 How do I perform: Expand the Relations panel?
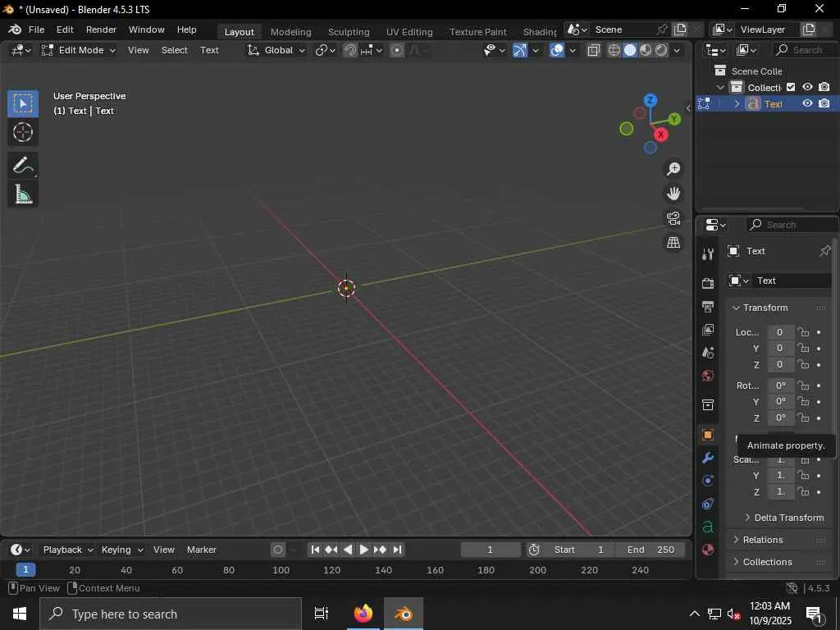(x=763, y=540)
